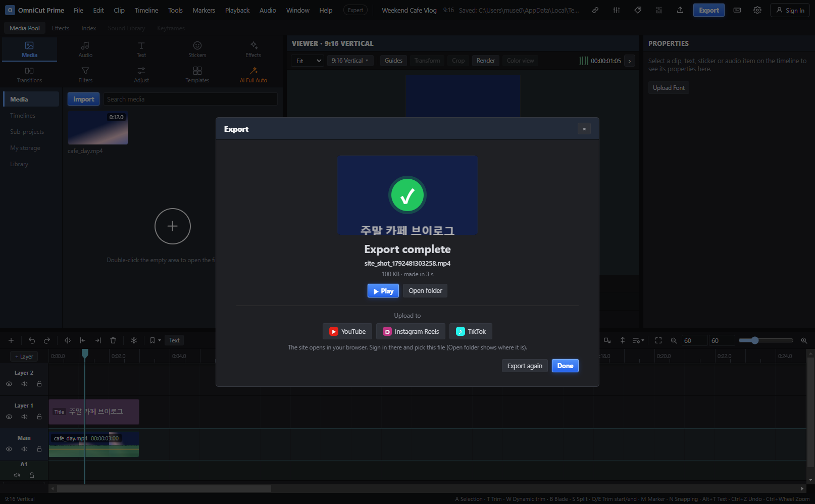The height and width of the screenshot is (504, 815).
Task: Click the undo arrow in timeline toolbar
Action: (32, 340)
